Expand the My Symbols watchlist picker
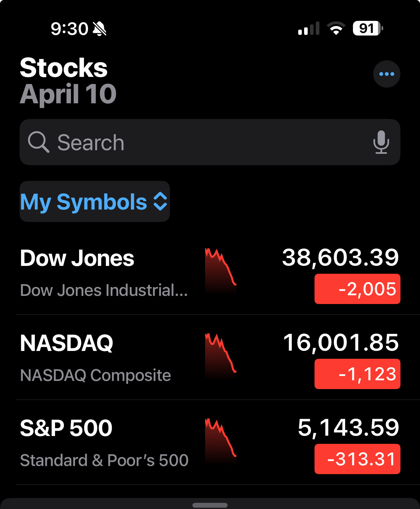420x509 pixels. pyautogui.click(x=95, y=201)
